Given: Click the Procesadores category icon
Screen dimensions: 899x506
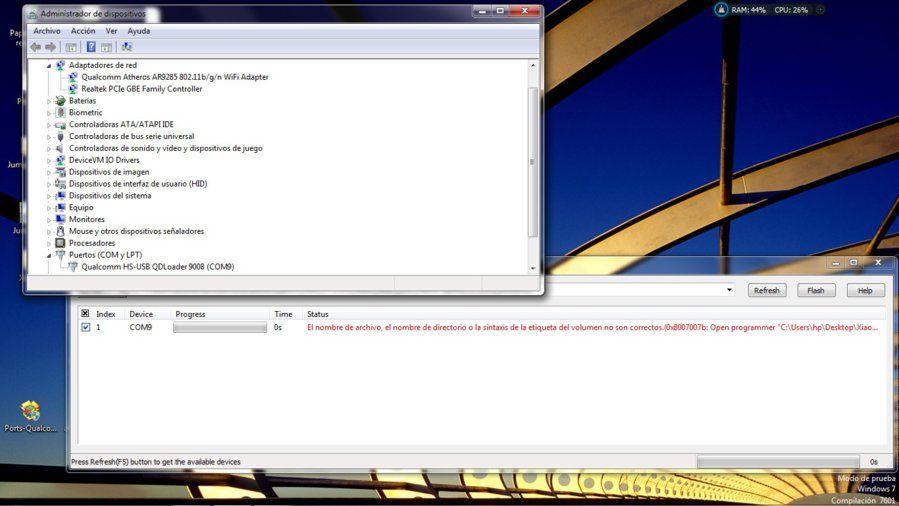Looking at the screenshot, I should tap(60, 243).
